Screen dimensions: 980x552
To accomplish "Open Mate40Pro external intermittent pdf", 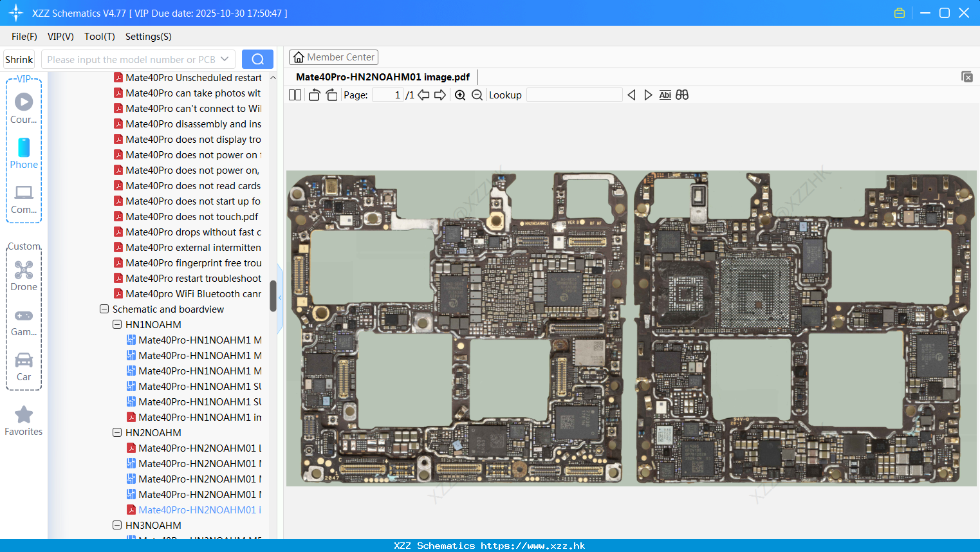I will point(187,247).
